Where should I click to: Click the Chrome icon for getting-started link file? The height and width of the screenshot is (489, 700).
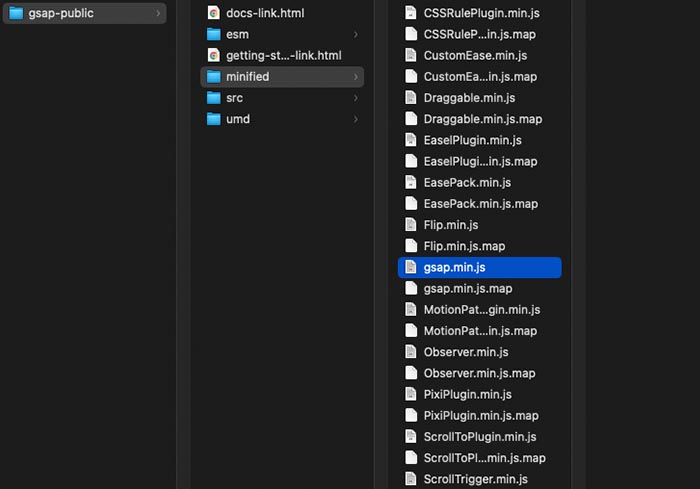(213, 55)
